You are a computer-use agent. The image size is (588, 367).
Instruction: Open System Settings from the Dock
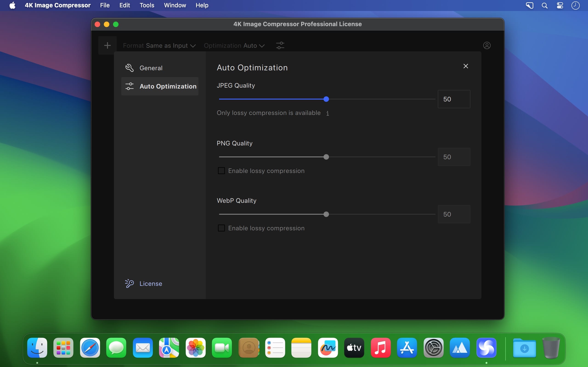433,348
